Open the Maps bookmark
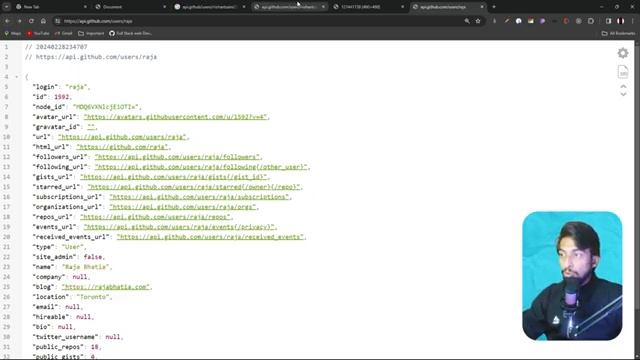The width and height of the screenshot is (640, 360). tap(13, 33)
